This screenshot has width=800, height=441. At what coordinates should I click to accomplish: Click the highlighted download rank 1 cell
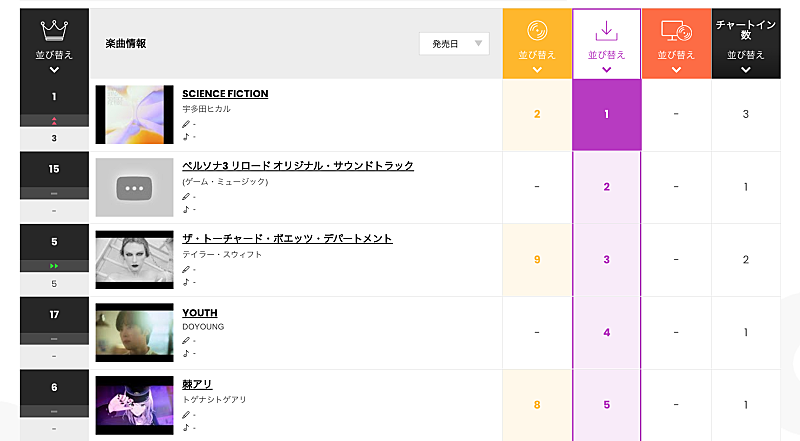[x=607, y=114]
